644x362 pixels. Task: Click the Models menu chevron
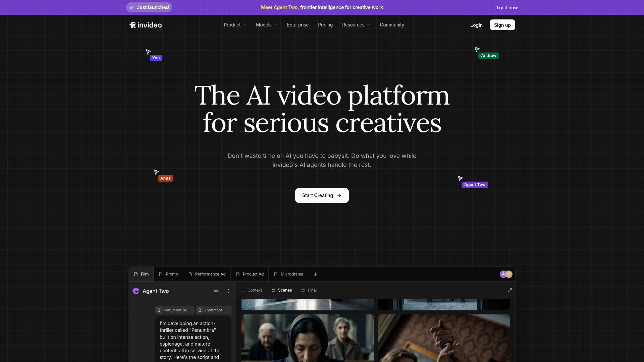tap(276, 25)
